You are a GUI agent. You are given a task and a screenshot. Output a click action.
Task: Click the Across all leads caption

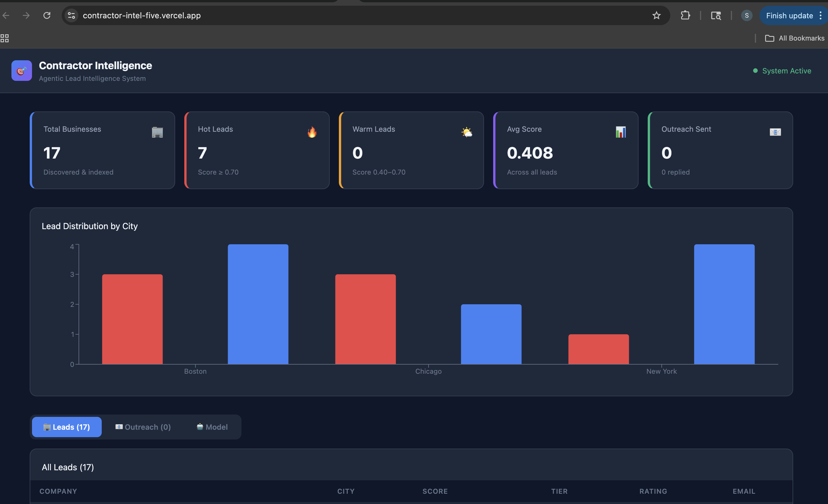pyautogui.click(x=532, y=172)
